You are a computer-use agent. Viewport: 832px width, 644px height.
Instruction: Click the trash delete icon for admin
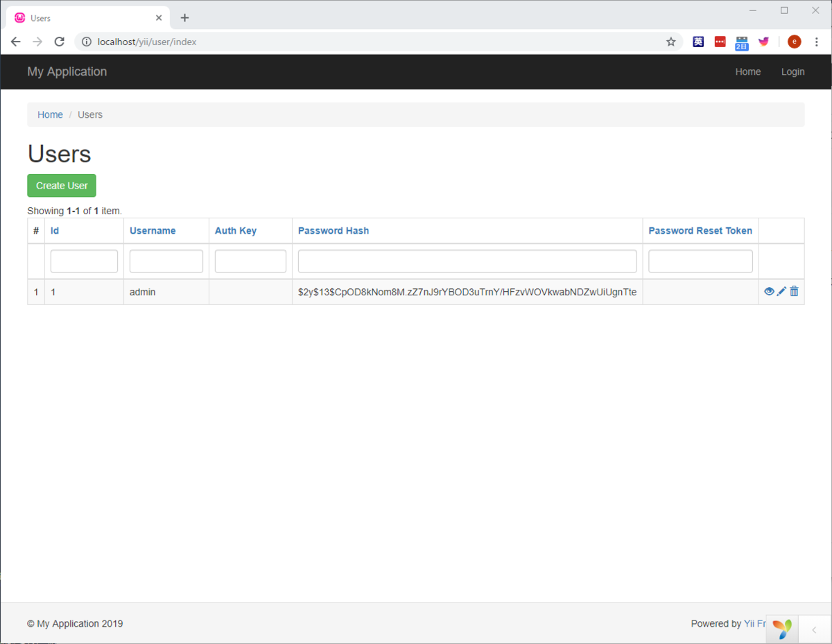[794, 292]
